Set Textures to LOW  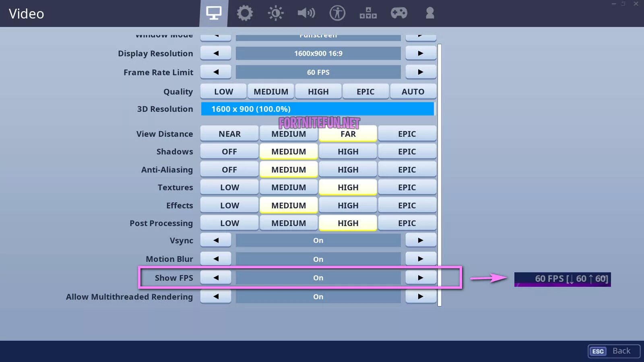click(x=229, y=187)
